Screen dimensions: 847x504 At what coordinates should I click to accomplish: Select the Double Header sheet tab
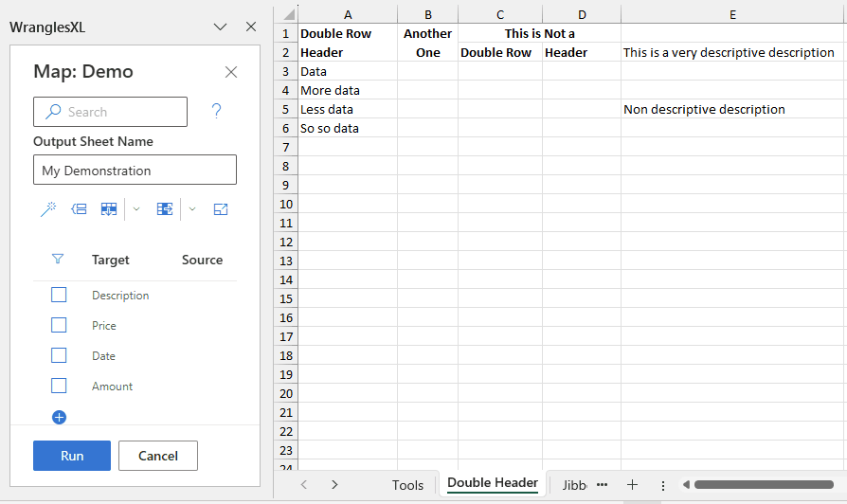[492, 483]
